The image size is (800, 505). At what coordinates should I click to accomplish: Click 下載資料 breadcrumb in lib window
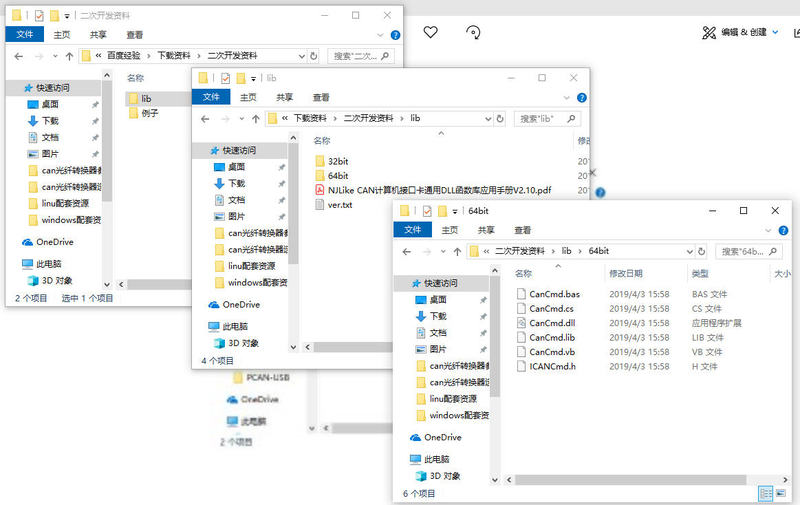[x=310, y=118]
